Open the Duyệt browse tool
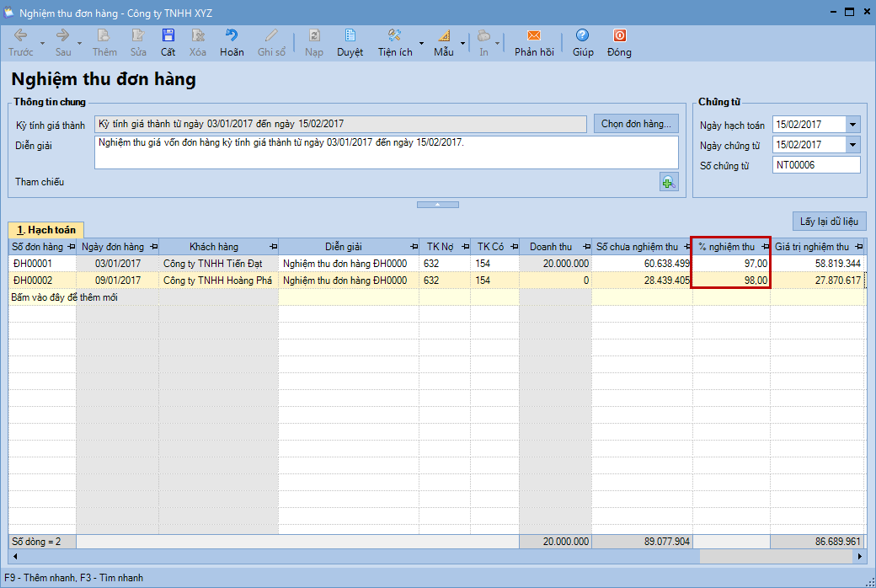 click(x=350, y=42)
